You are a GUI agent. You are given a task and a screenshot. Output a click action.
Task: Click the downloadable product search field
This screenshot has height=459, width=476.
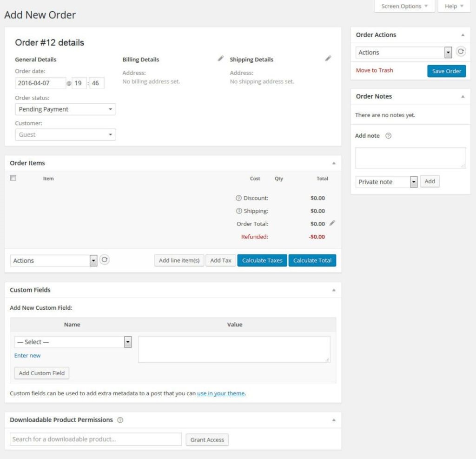coord(96,439)
